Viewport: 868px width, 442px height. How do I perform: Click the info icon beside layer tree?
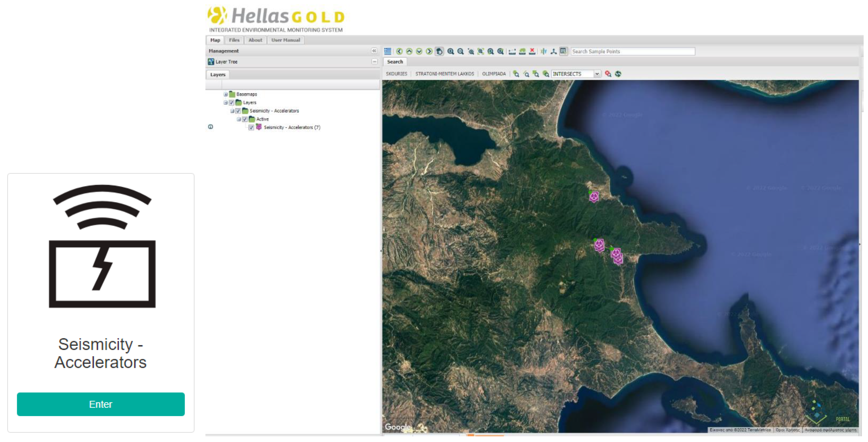click(211, 127)
